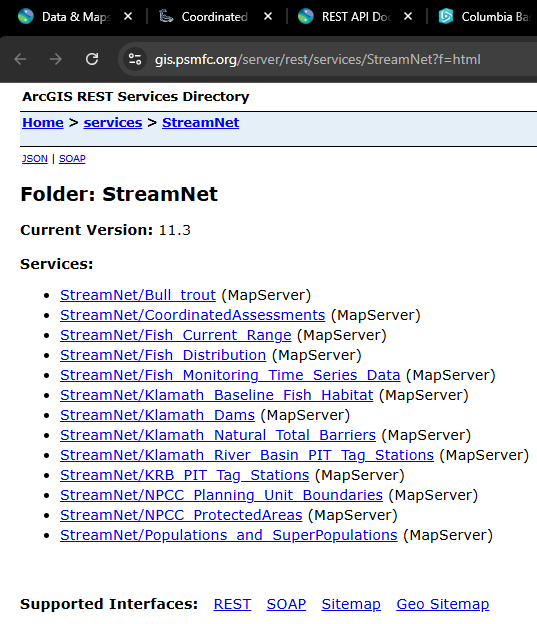Open the REST supported interface link
Screen dimensions: 537x624
click(x=232, y=604)
